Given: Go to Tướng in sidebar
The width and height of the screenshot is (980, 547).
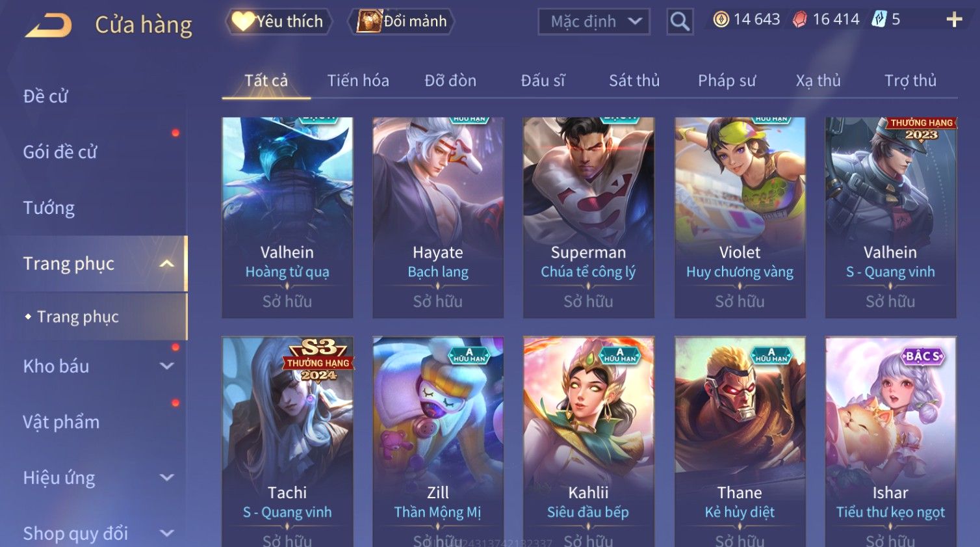Looking at the screenshot, I should pos(49,208).
